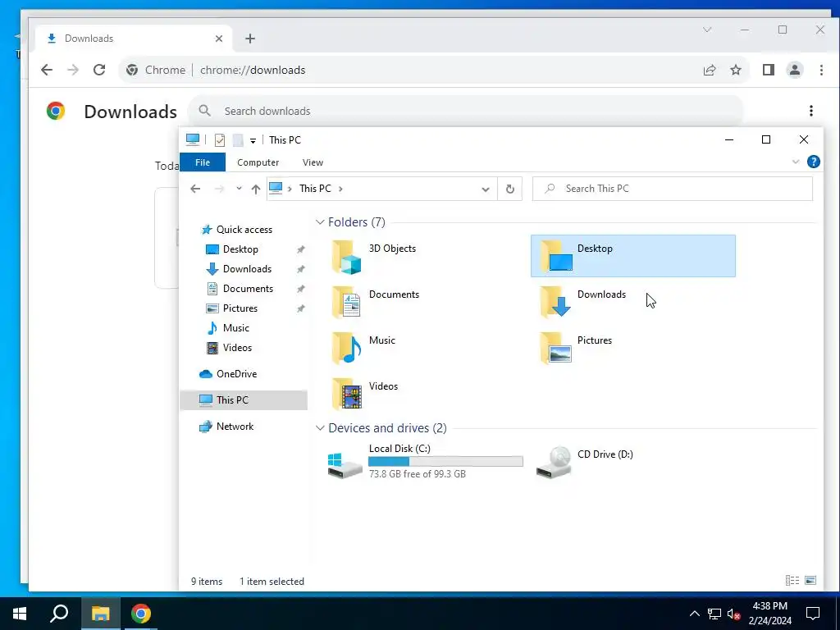Image resolution: width=840 pixels, height=630 pixels.
Task: Select Quick access in navigation pane
Action: pyautogui.click(x=244, y=230)
